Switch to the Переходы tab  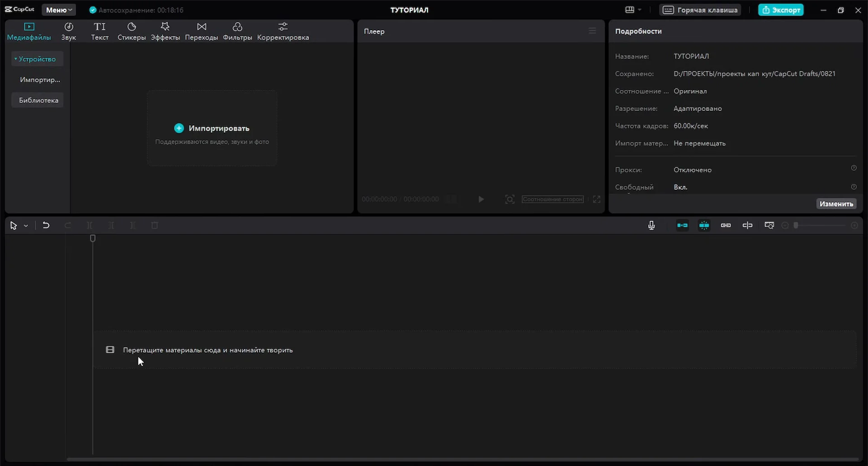(x=201, y=31)
